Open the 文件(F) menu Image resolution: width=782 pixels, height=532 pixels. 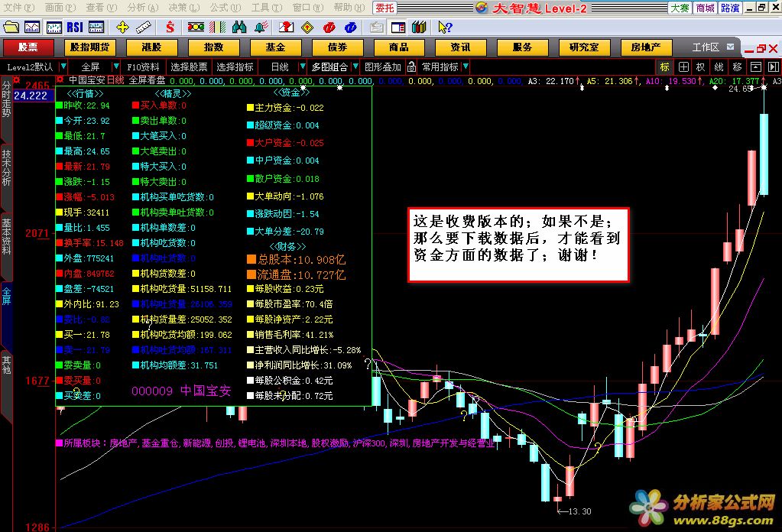coord(18,8)
